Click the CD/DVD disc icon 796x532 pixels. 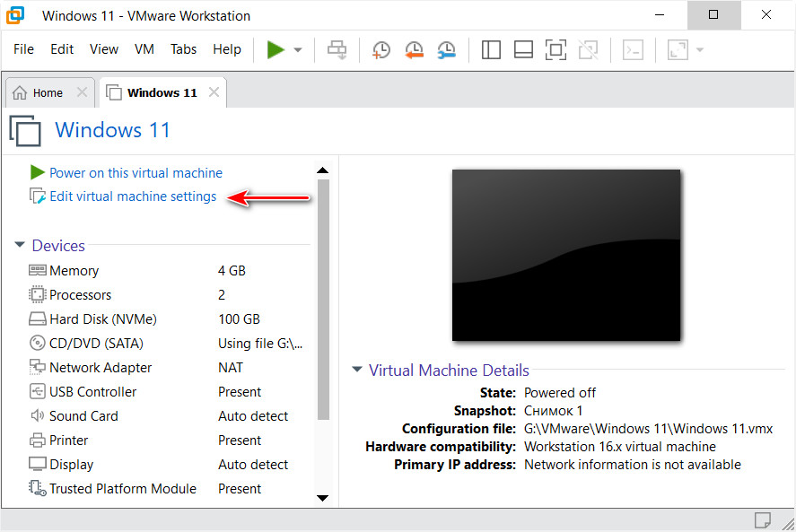(38, 344)
